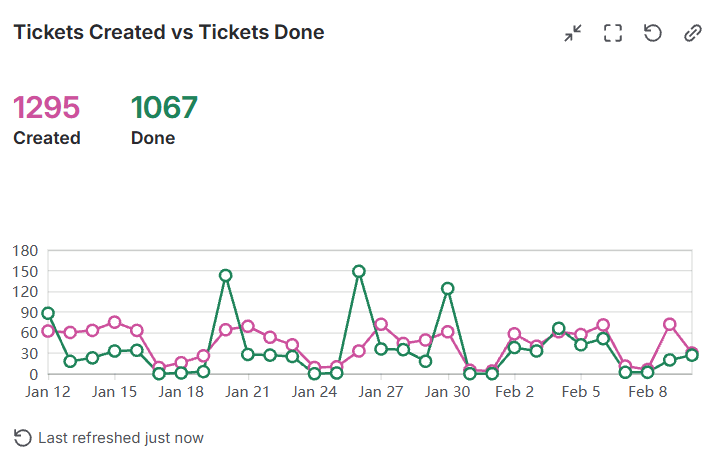Click the refresh icon beside 'Last refreshed'
This screenshot has height=467, width=728.
[x=22, y=438]
